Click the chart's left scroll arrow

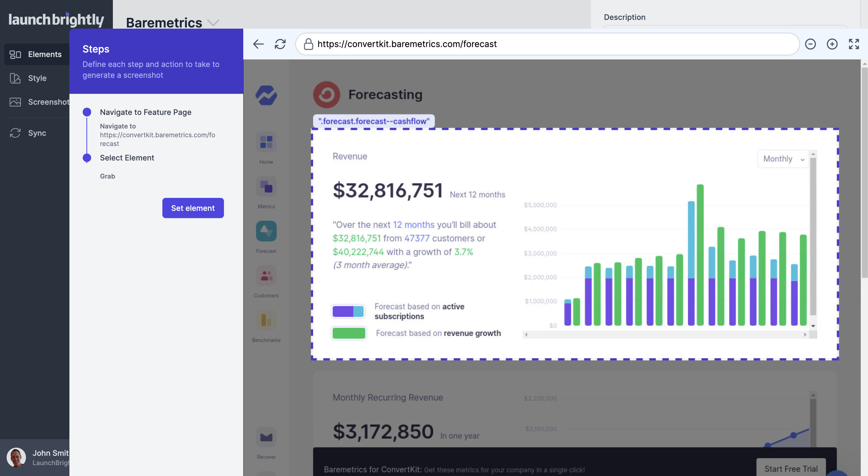(x=526, y=335)
